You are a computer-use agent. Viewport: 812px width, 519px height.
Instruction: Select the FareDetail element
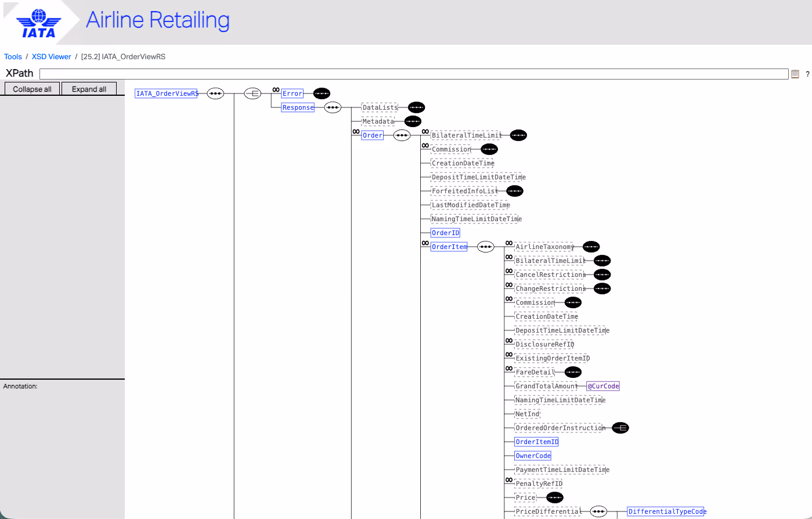535,372
